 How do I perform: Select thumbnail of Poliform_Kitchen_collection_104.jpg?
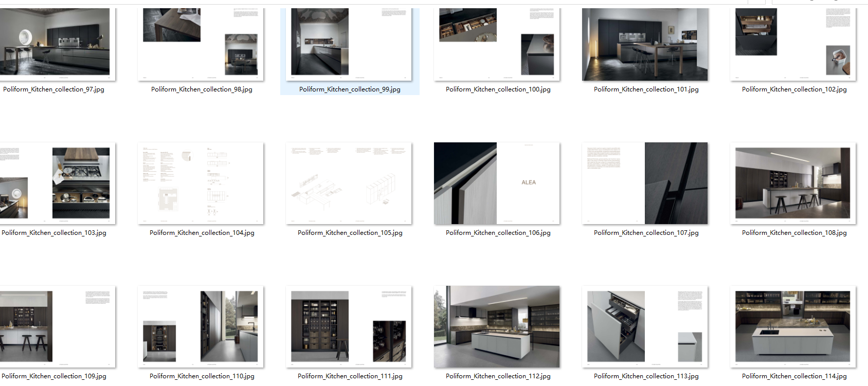(201, 183)
